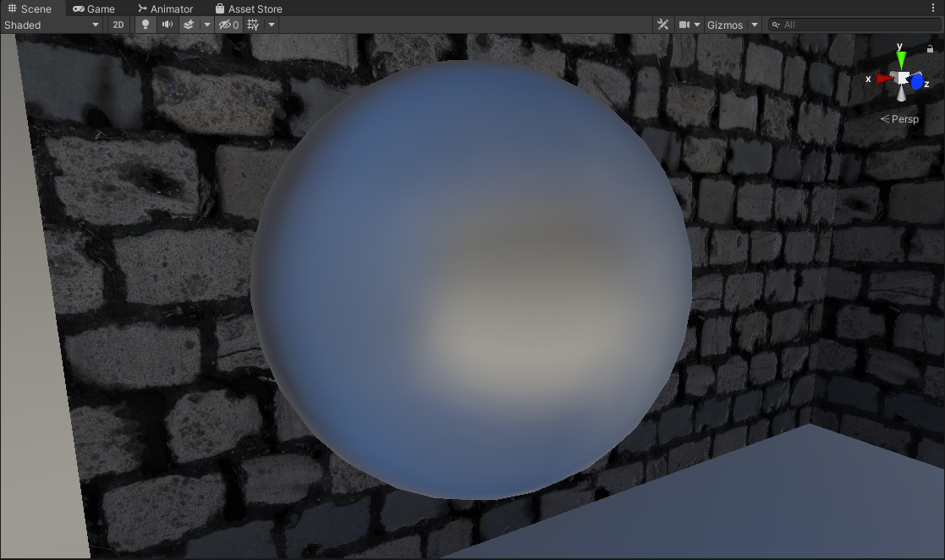Image resolution: width=945 pixels, height=560 pixels.
Task: Click the Gizmos button
Action: (725, 25)
